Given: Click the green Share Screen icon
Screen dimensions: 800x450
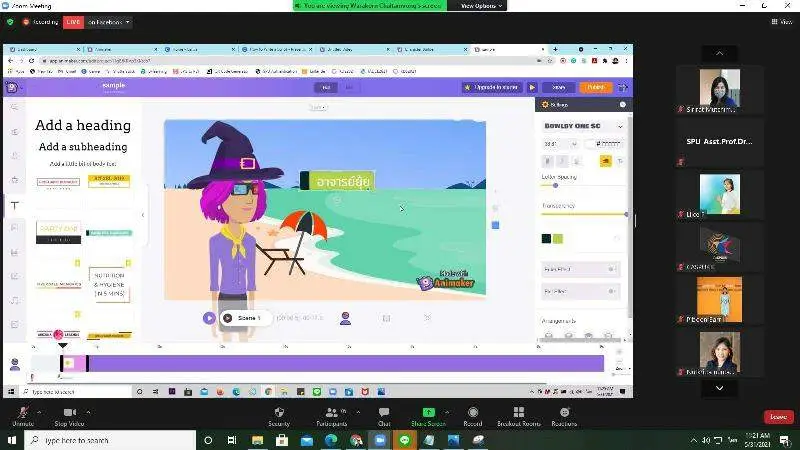Looking at the screenshot, I should click(428, 412).
